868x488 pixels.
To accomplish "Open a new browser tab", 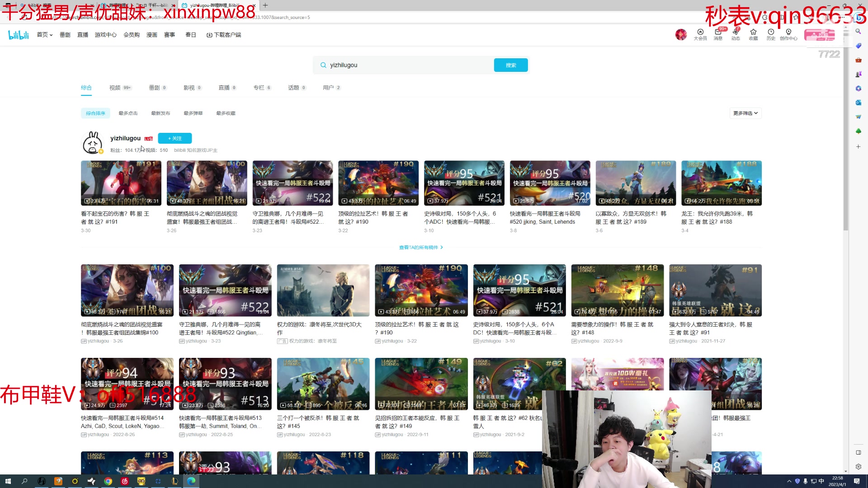I will pos(265,5).
